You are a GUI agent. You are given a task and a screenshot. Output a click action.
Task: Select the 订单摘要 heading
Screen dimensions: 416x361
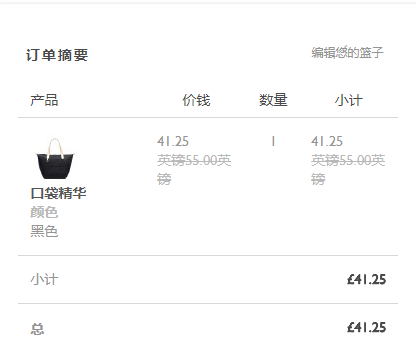(57, 55)
